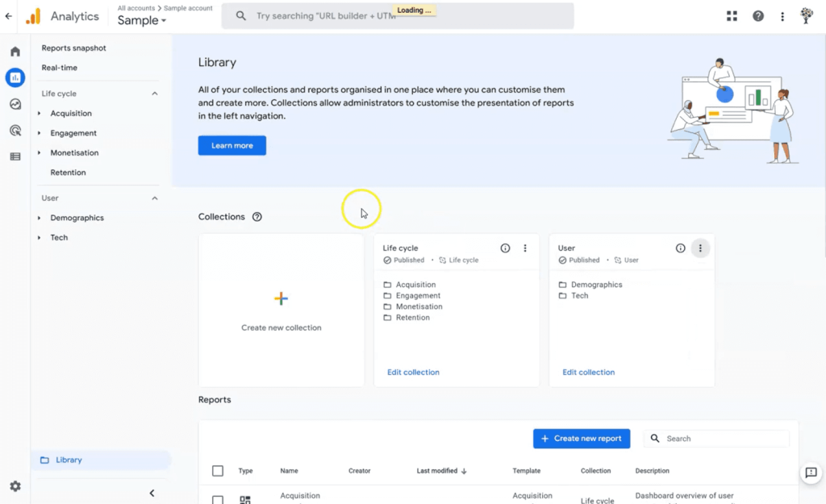
Task: Open the Explore icon in sidebar
Action: tap(15, 104)
